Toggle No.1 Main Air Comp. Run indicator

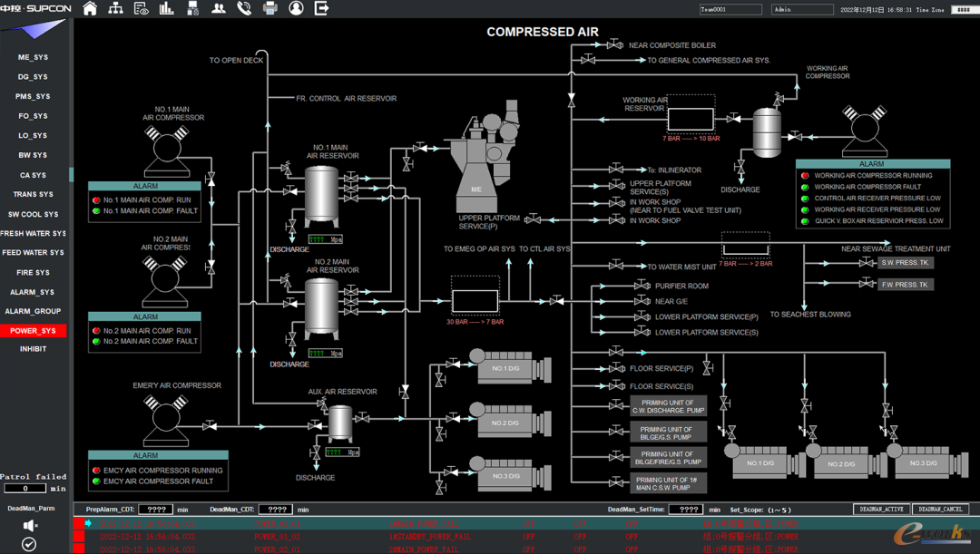tap(97, 200)
